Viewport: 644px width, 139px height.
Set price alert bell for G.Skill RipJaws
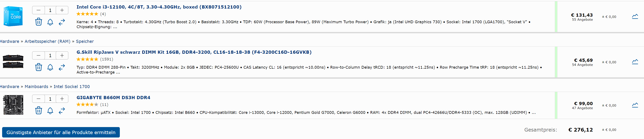(x=50, y=67)
